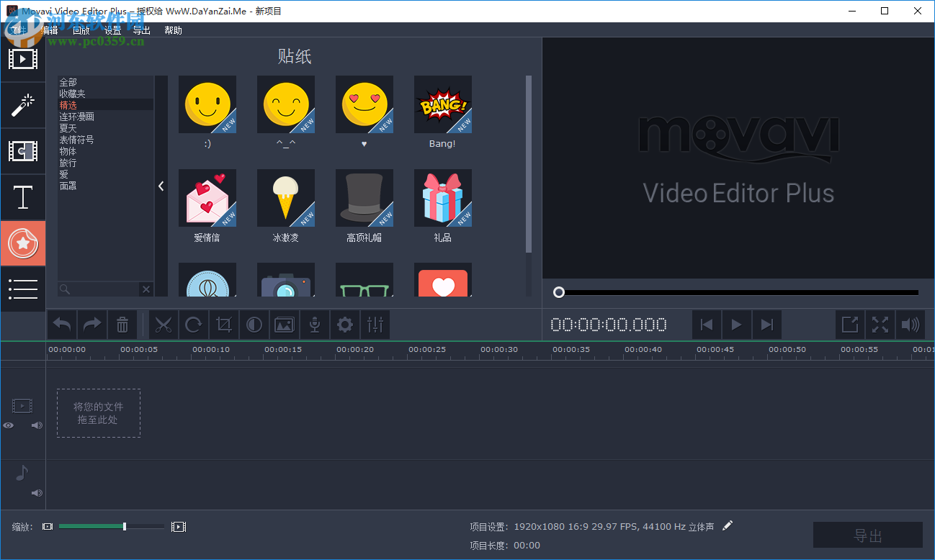Open the 帮助 menu
The image size is (935, 560).
[173, 30]
